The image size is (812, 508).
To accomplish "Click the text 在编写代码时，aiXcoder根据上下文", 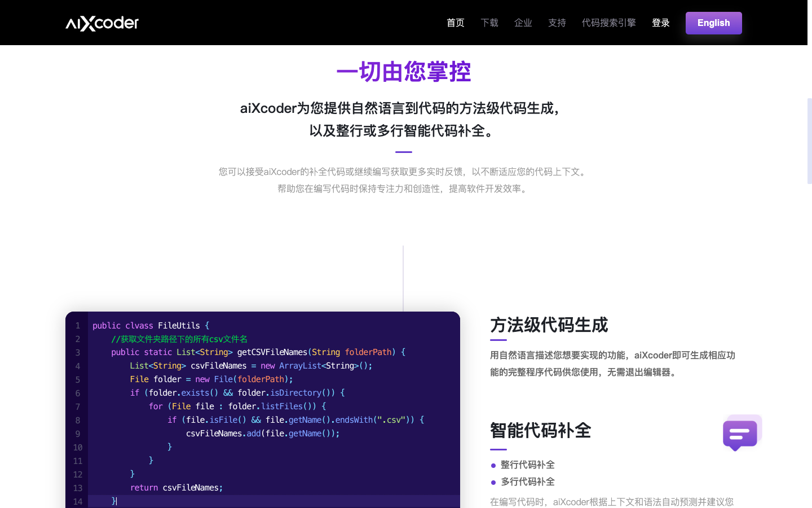I will click(x=612, y=502).
